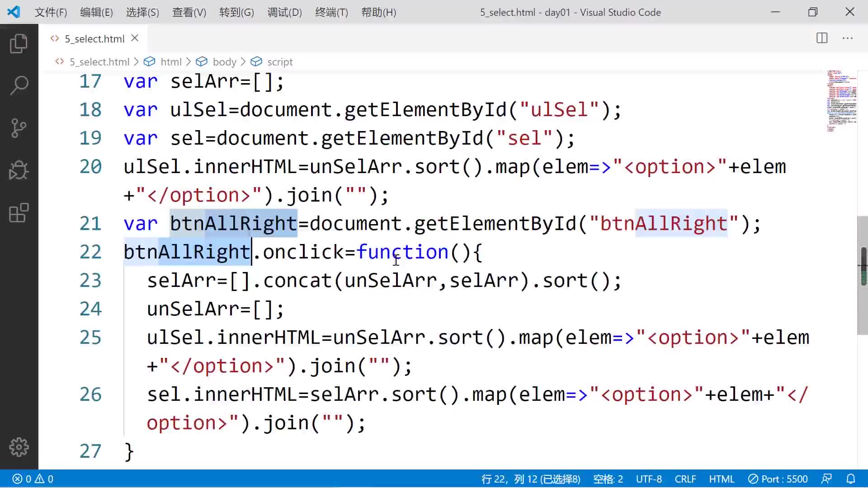Open the 调试(D) menu
868x488 pixels.
click(x=284, y=12)
